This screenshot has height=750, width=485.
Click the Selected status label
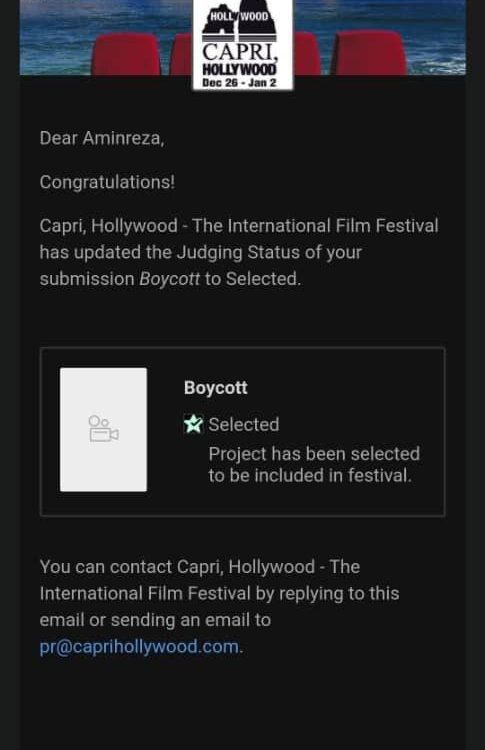pyautogui.click(x=244, y=425)
